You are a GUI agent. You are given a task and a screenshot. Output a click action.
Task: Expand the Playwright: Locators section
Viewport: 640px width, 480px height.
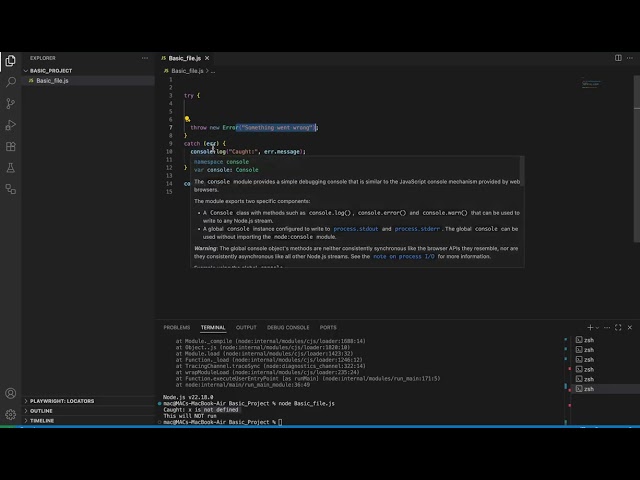62,401
